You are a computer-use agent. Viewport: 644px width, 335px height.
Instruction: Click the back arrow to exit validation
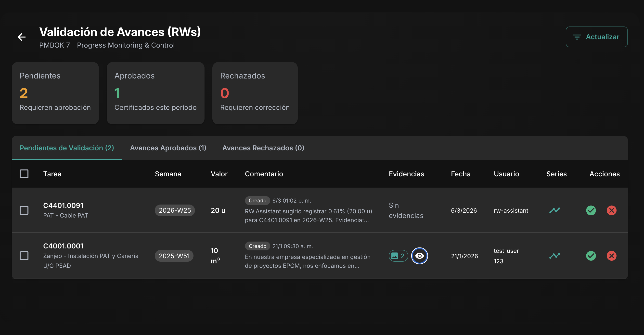(22, 37)
